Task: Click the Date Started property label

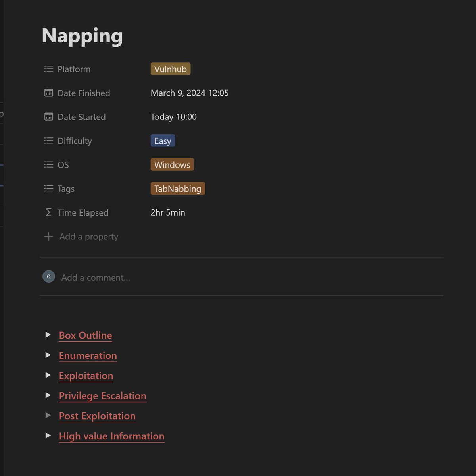Action: 82,117
